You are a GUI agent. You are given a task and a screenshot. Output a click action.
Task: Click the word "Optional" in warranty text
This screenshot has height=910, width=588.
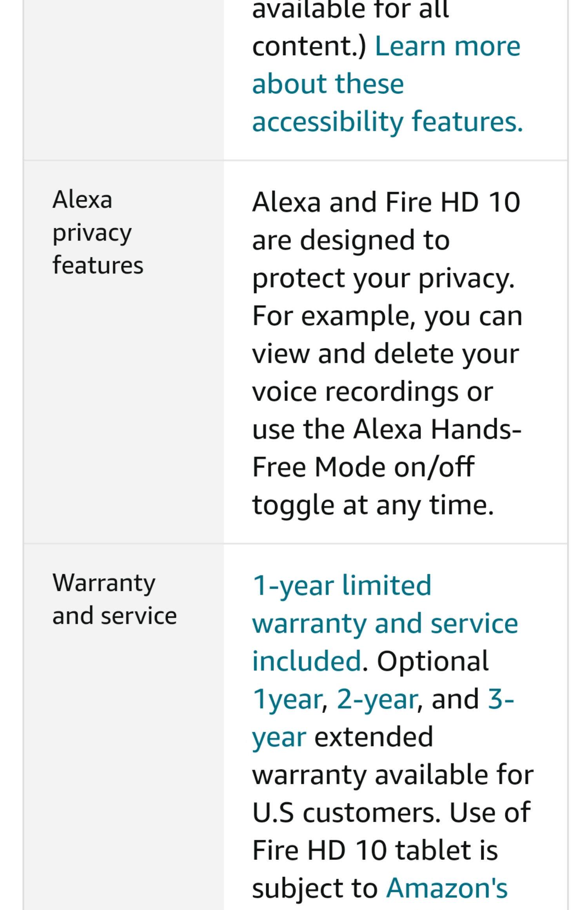point(432,661)
